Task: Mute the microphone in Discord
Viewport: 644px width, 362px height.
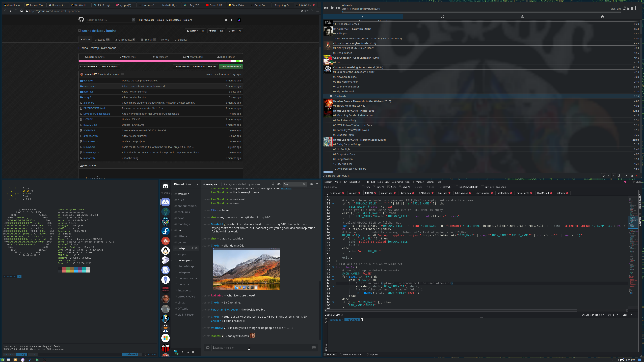Action: pos(182,352)
